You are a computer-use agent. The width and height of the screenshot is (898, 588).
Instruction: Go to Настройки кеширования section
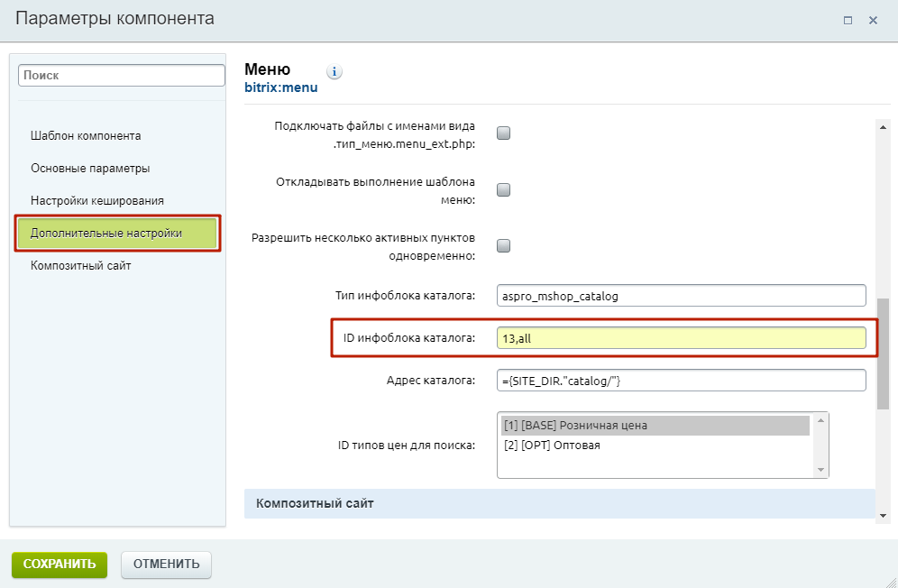96,200
